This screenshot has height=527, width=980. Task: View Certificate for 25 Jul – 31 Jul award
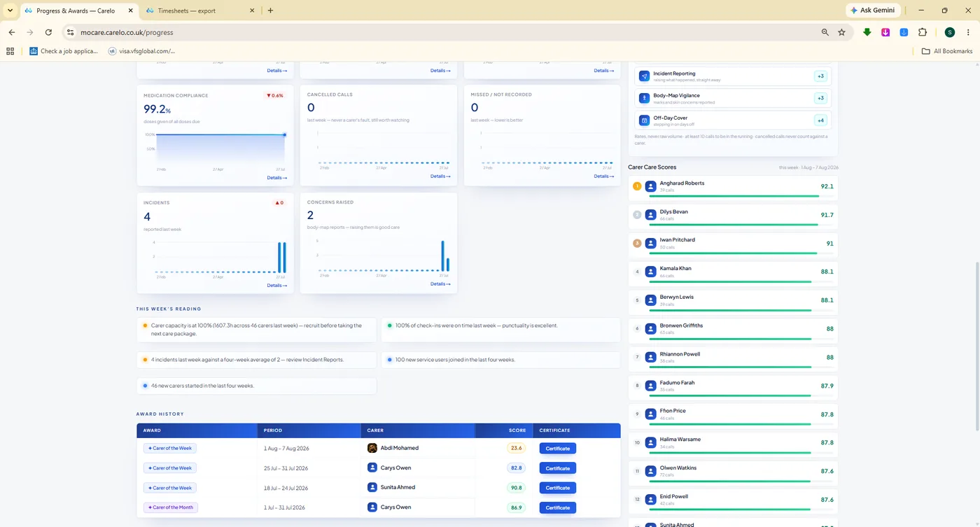557,468
